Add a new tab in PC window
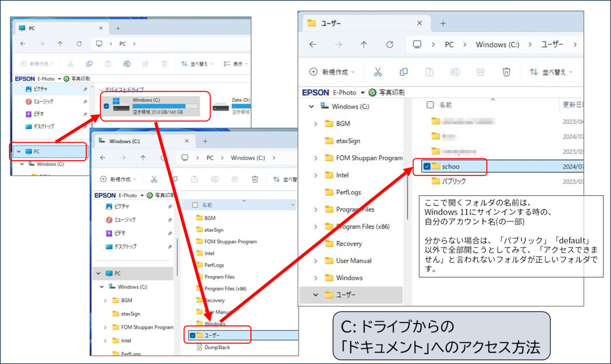611x364 pixels. 118,28
